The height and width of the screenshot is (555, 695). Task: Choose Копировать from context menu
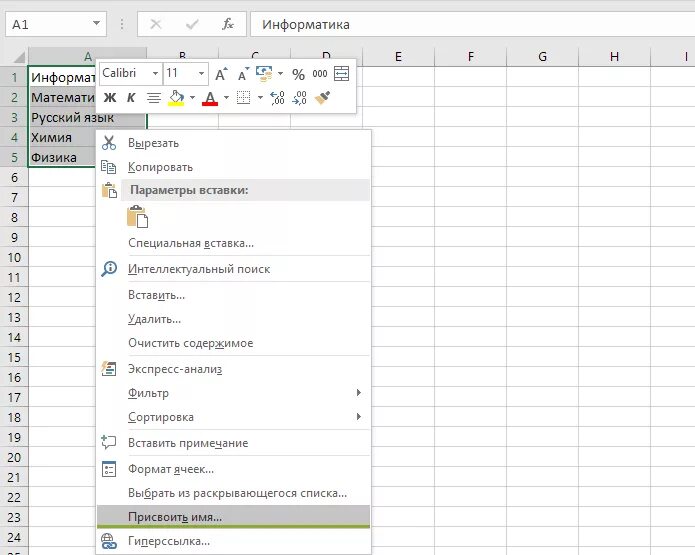tap(234, 167)
